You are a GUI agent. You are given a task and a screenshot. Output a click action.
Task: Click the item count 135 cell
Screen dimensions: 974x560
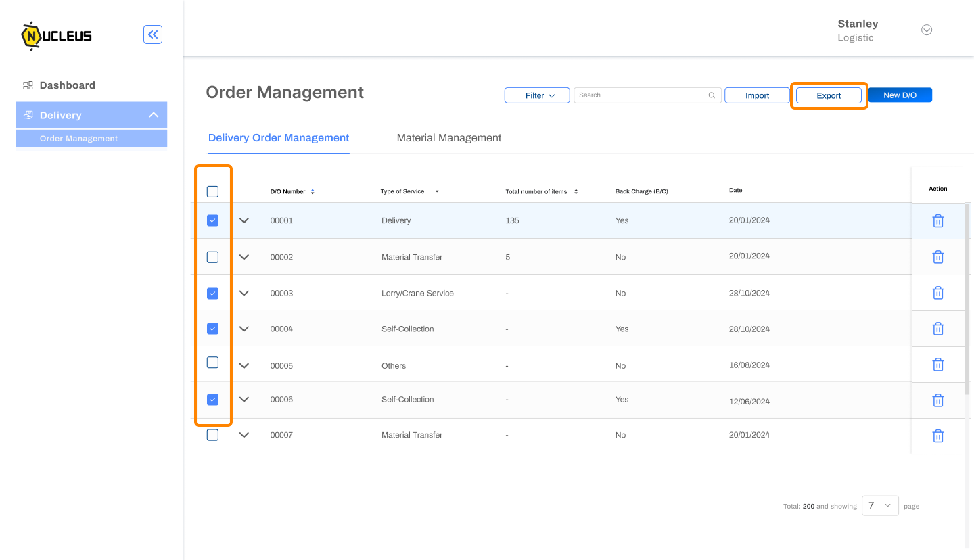click(513, 220)
